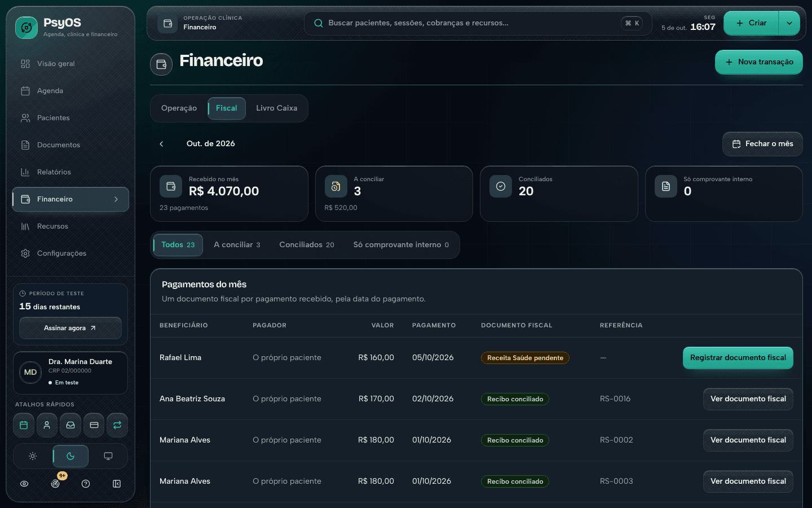Expand the Financeiro sidebar chevron

coord(116,199)
